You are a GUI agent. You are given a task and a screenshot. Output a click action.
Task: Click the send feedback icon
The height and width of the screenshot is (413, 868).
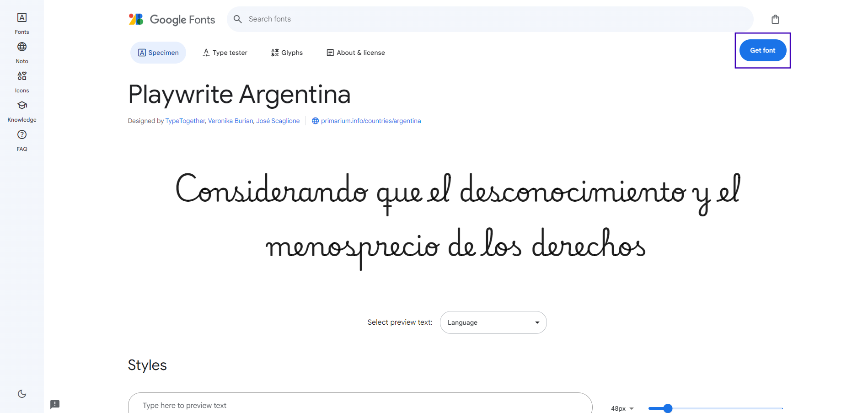[55, 404]
